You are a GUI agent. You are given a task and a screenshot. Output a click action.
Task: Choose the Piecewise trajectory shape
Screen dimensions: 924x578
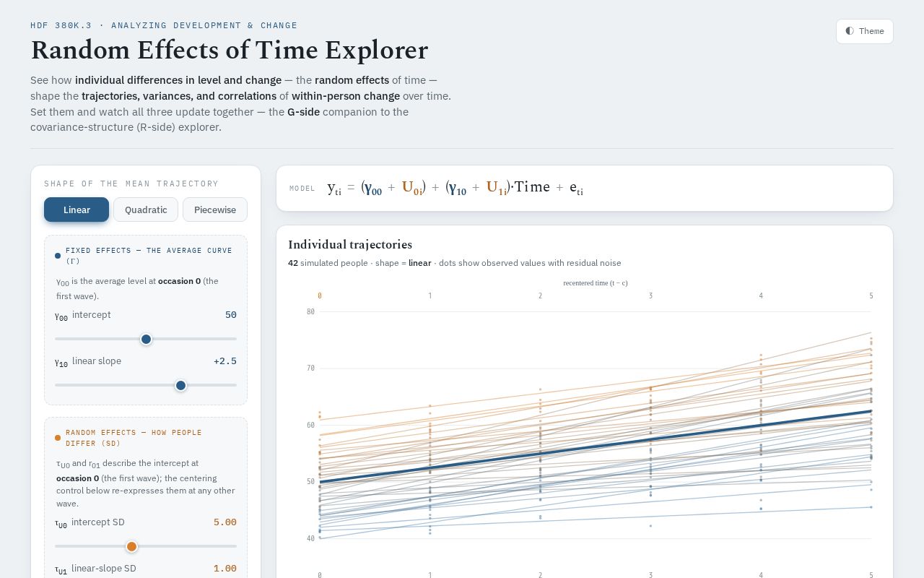[215, 210]
